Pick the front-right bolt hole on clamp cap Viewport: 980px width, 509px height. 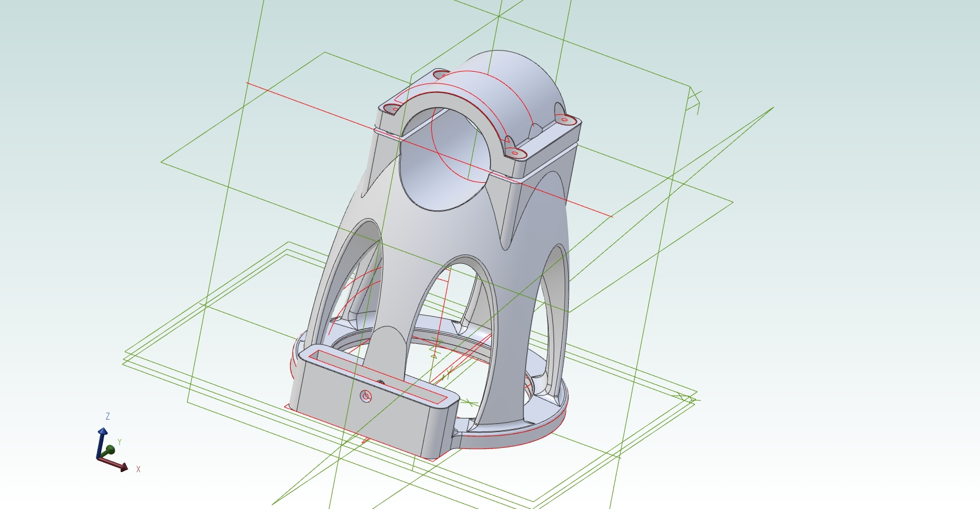515,153
